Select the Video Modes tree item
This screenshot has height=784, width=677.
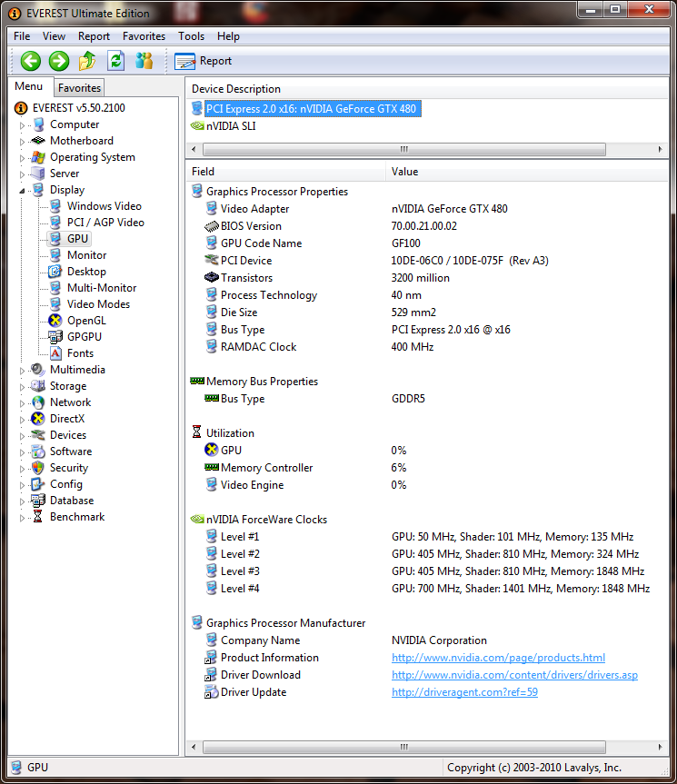(98, 304)
